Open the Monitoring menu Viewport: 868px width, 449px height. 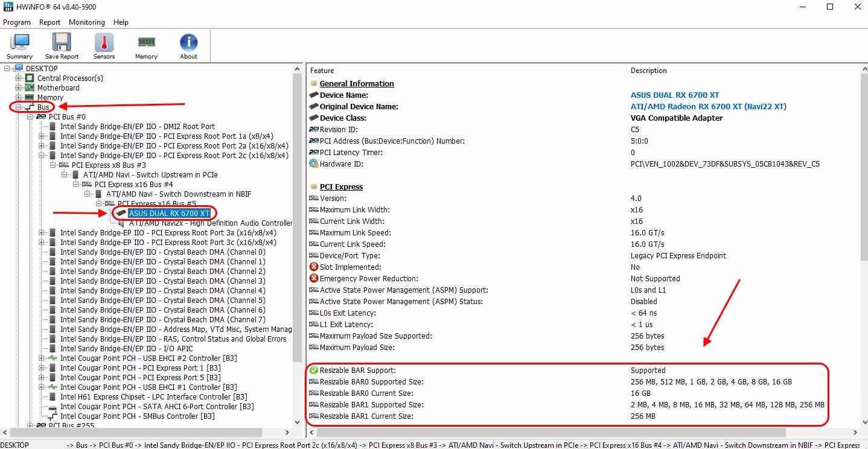click(86, 22)
